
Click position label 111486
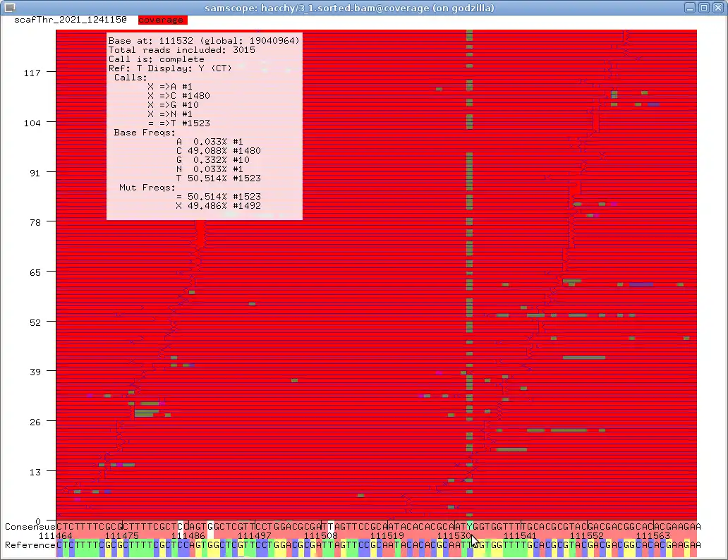188,535
